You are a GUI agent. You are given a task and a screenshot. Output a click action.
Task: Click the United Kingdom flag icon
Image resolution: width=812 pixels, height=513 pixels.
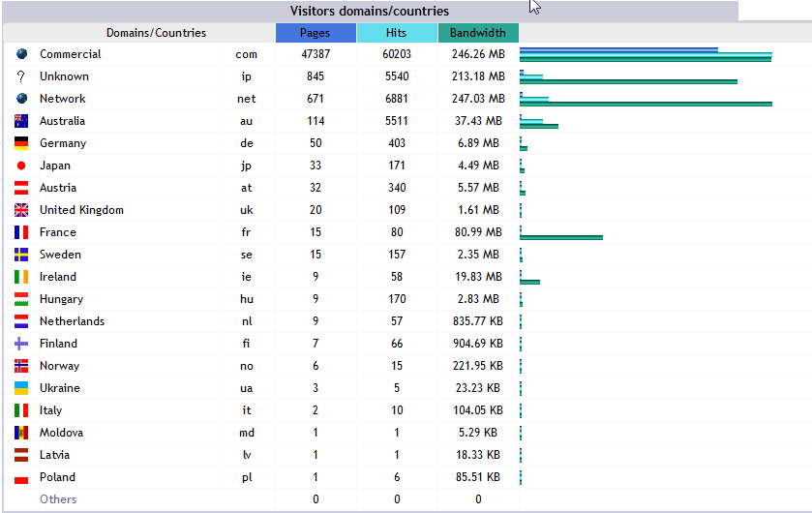21,210
